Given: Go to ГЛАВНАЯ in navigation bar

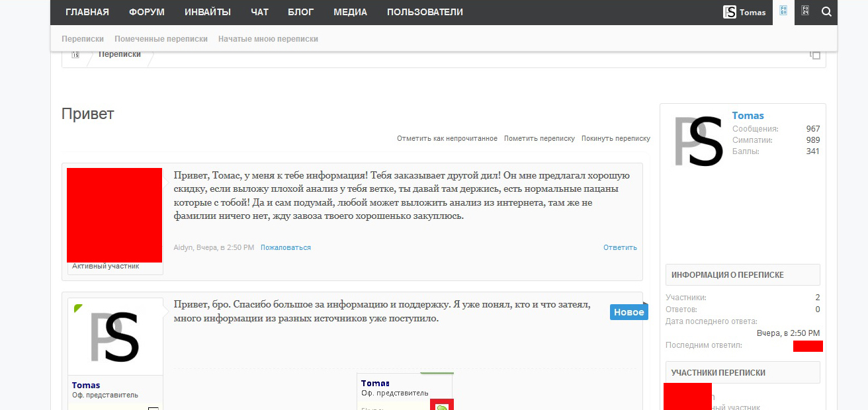Looking at the screenshot, I should click(87, 12).
